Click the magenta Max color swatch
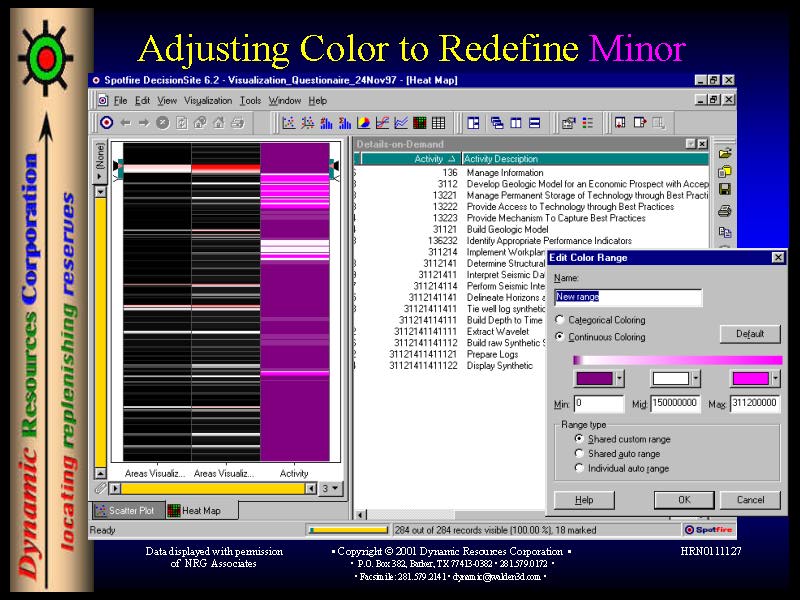 point(749,379)
